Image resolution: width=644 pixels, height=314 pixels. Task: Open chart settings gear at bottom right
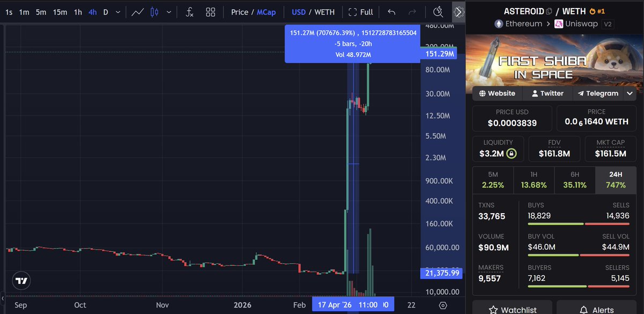tap(443, 305)
